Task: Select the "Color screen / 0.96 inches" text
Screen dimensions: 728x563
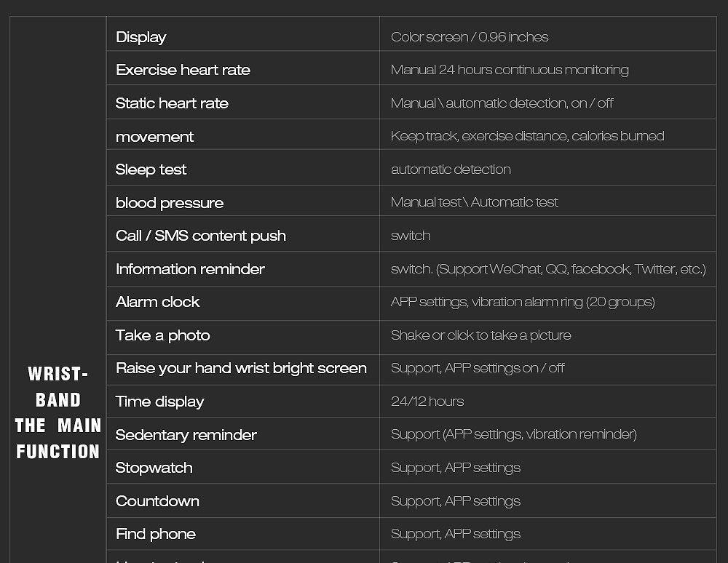Action: click(470, 37)
